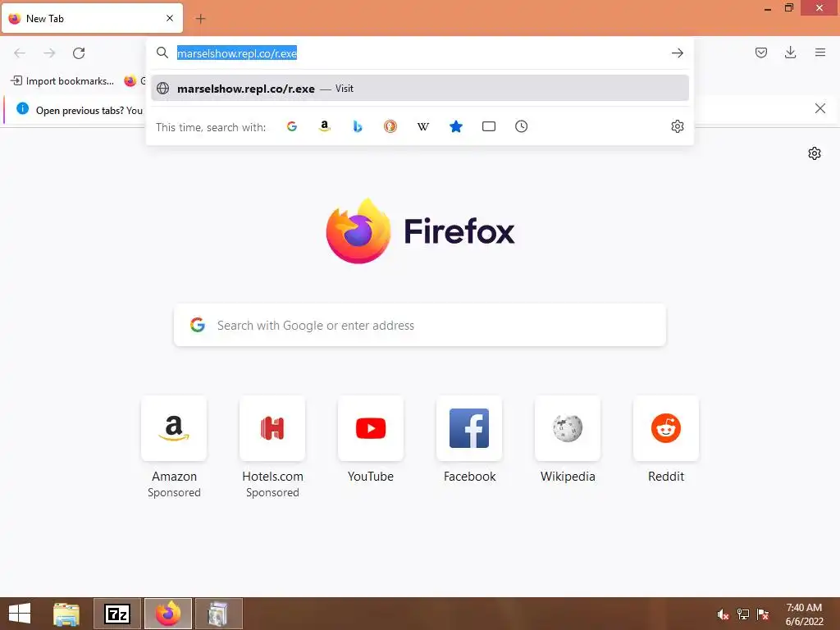Image resolution: width=840 pixels, height=630 pixels.
Task: Select the New Tab tab
Action: (x=92, y=18)
